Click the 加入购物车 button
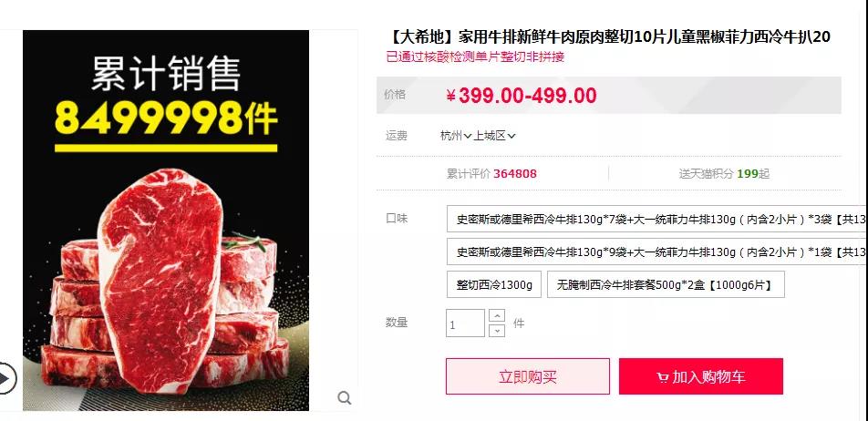The image size is (868, 421). (701, 376)
